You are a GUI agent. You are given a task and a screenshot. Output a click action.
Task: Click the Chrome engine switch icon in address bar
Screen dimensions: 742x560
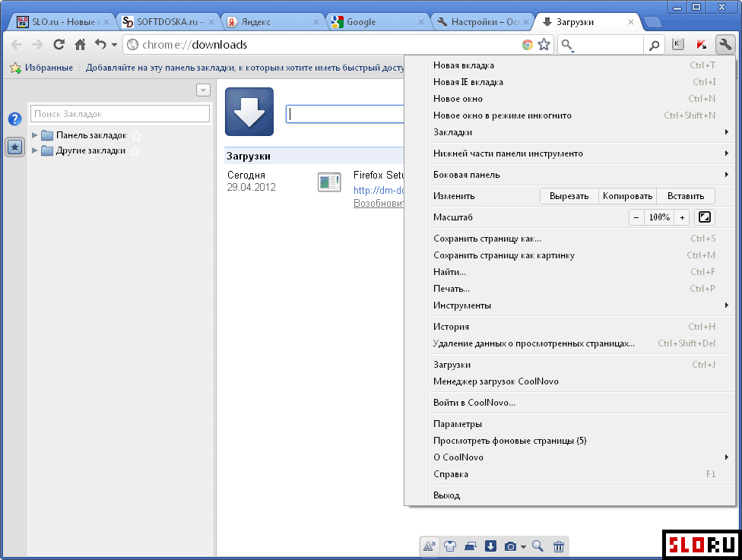pos(527,45)
